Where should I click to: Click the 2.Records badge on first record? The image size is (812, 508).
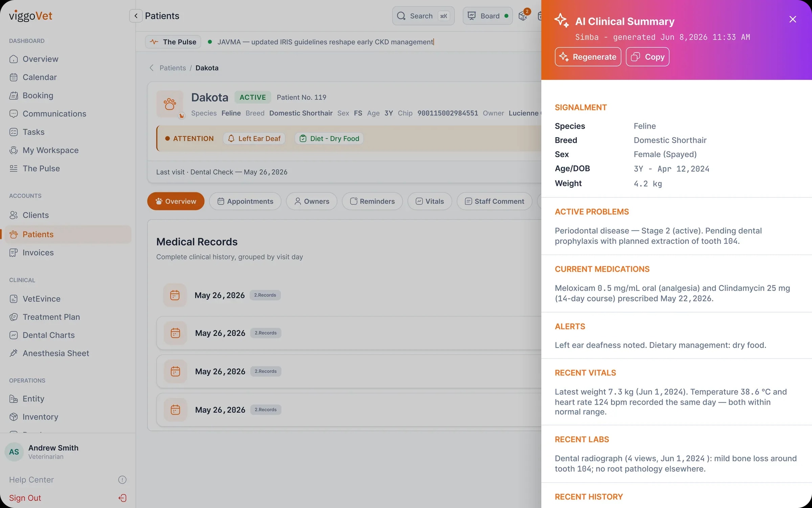pyautogui.click(x=265, y=295)
